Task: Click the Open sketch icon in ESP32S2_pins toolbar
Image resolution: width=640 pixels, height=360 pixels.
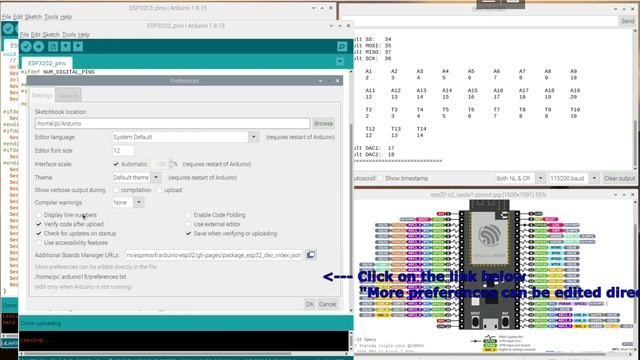Action: tap(65, 47)
